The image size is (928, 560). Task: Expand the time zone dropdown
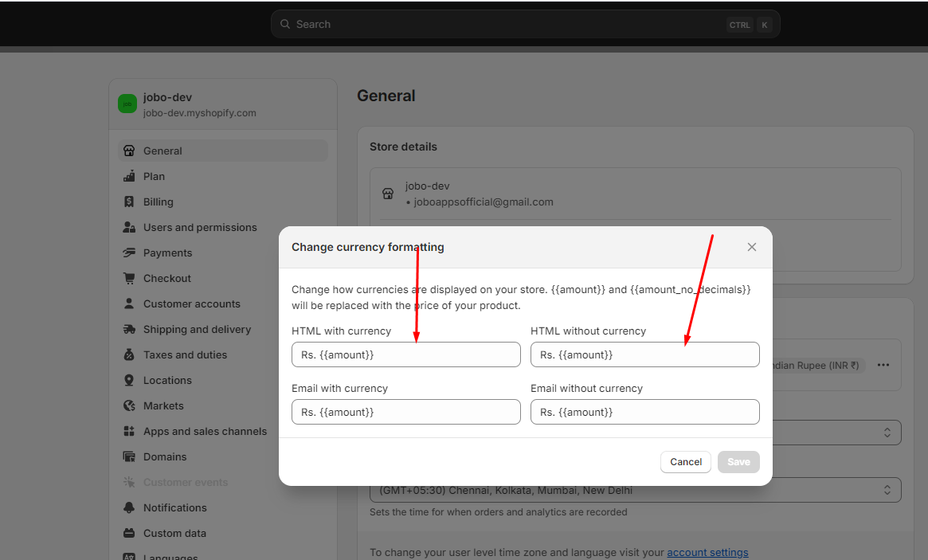(636, 490)
